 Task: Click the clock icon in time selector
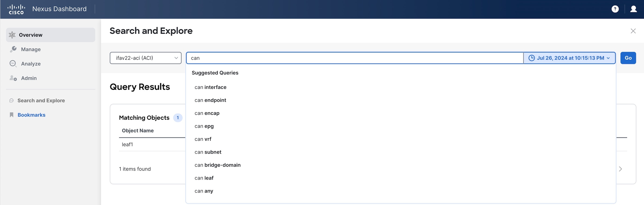[x=532, y=58]
